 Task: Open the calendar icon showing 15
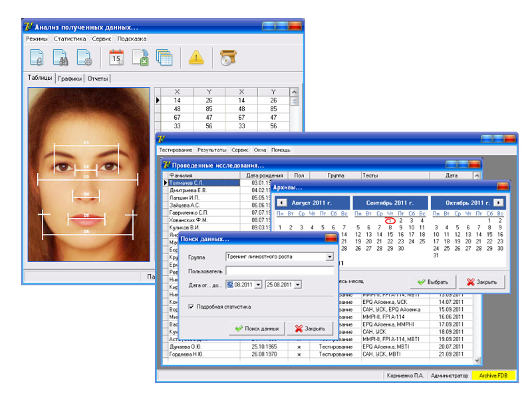click(116, 58)
